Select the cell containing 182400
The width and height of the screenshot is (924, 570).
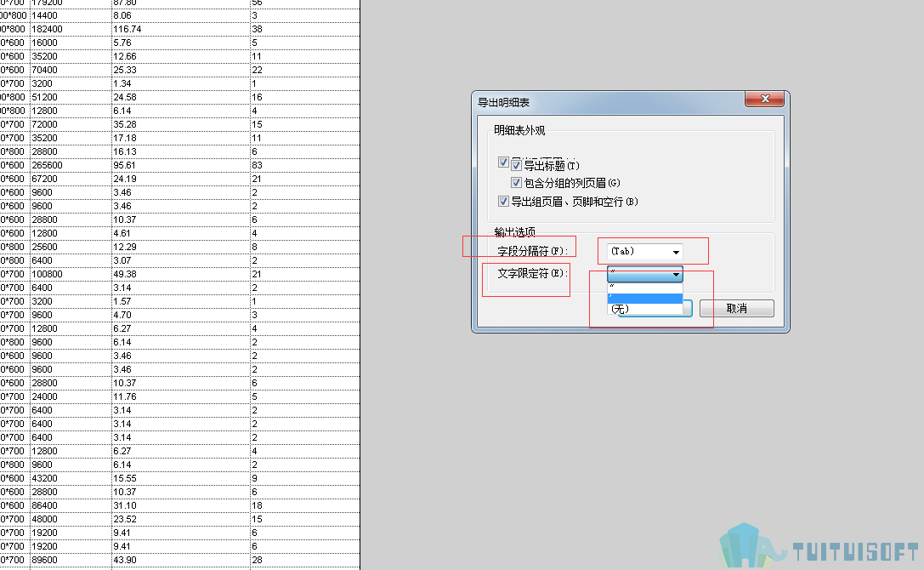pyautogui.click(x=71, y=29)
